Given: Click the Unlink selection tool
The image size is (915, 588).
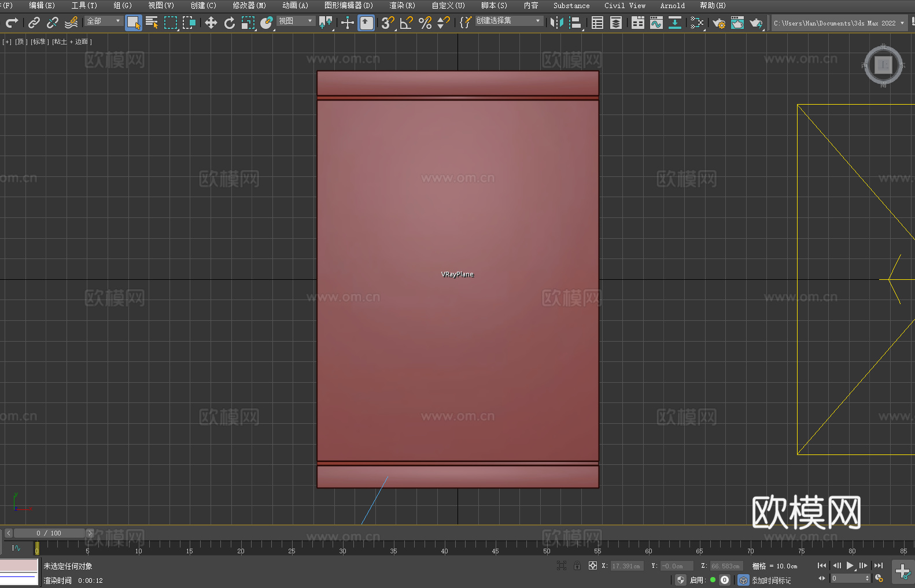Looking at the screenshot, I should point(53,23).
